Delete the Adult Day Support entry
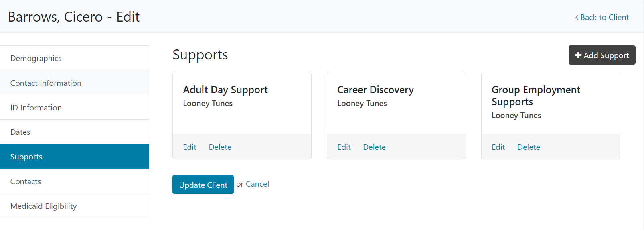 (x=220, y=147)
